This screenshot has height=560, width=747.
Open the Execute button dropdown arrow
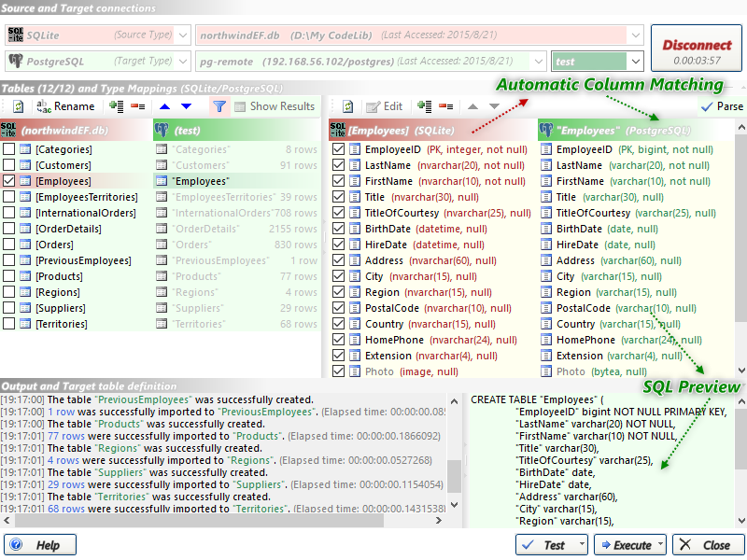660,545
